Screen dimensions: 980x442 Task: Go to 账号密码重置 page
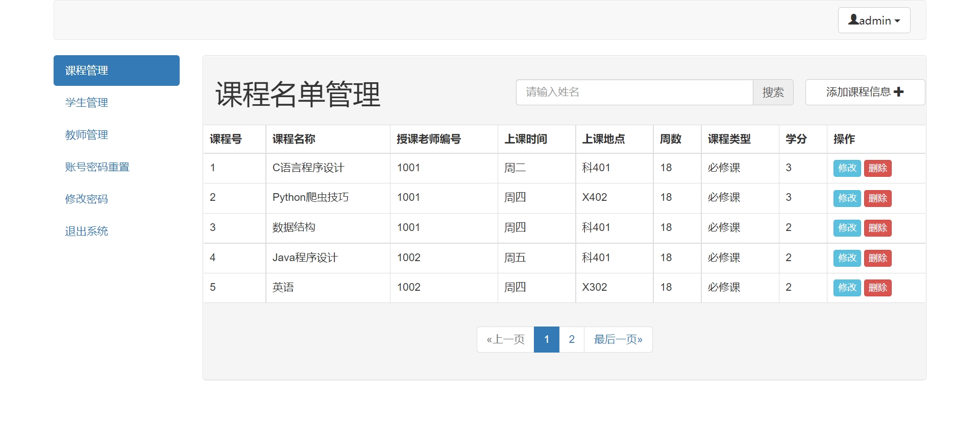pos(97,167)
